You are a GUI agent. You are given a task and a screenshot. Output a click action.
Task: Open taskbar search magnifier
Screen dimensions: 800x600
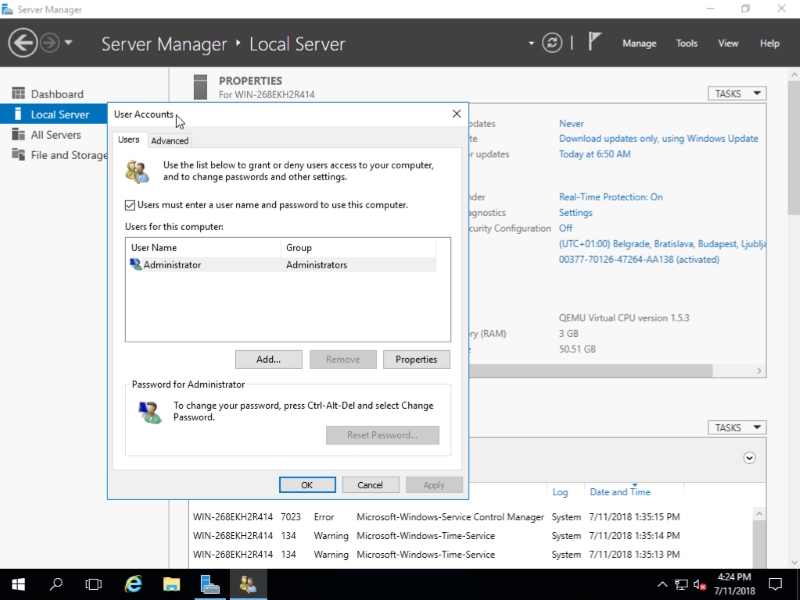pyautogui.click(x=56, y=584)
